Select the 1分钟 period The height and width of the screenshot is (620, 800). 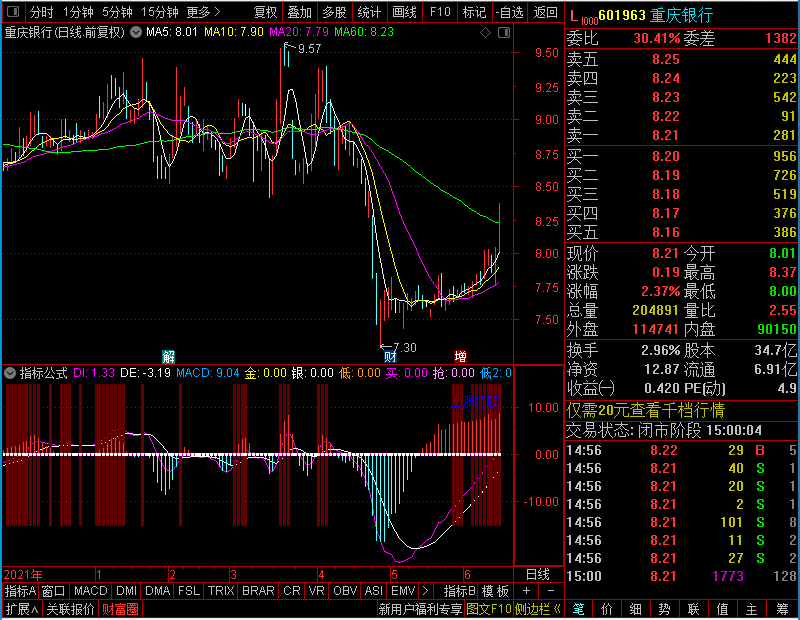[x=78, y=12]
